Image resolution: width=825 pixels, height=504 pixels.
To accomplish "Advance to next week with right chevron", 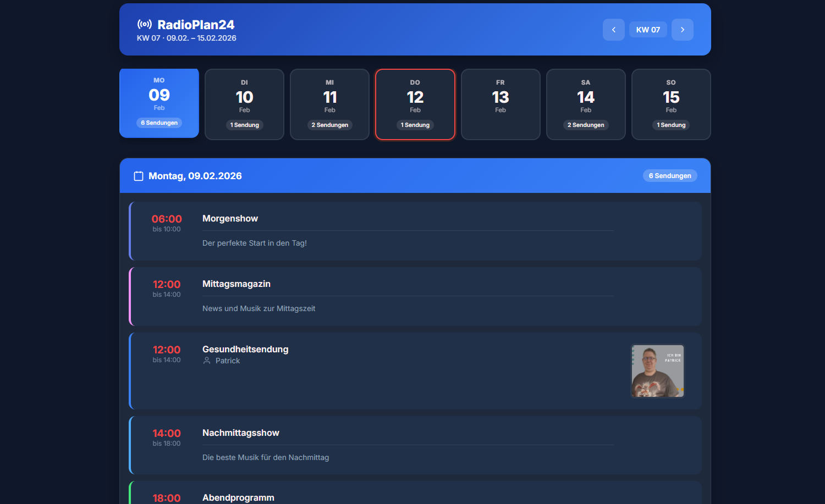I will coord(682,30).
